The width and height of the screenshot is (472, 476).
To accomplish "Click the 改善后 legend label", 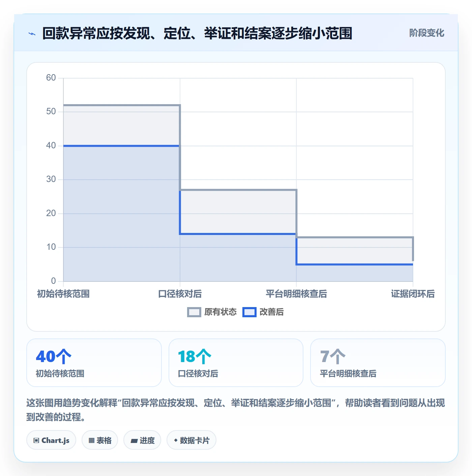I will click(271, 312).
